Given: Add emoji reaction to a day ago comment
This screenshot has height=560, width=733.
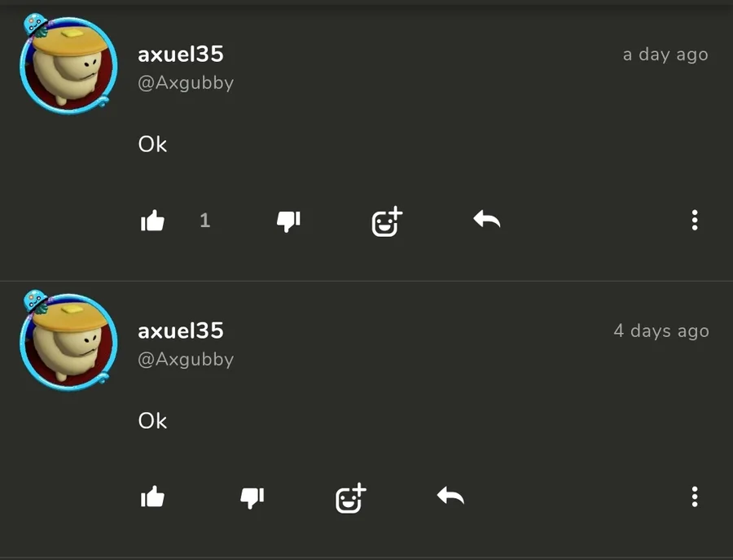Looking at the screenshot, I should click(387, 221).
